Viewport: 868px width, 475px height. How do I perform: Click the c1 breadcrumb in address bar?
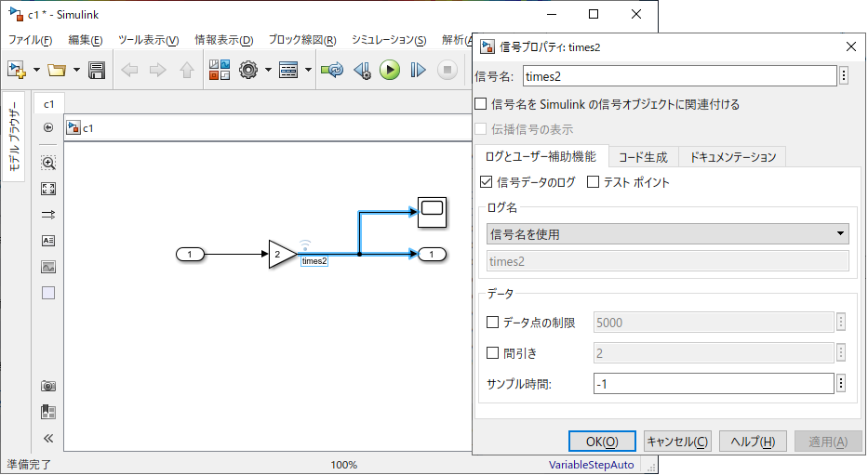tap(88, 128)
